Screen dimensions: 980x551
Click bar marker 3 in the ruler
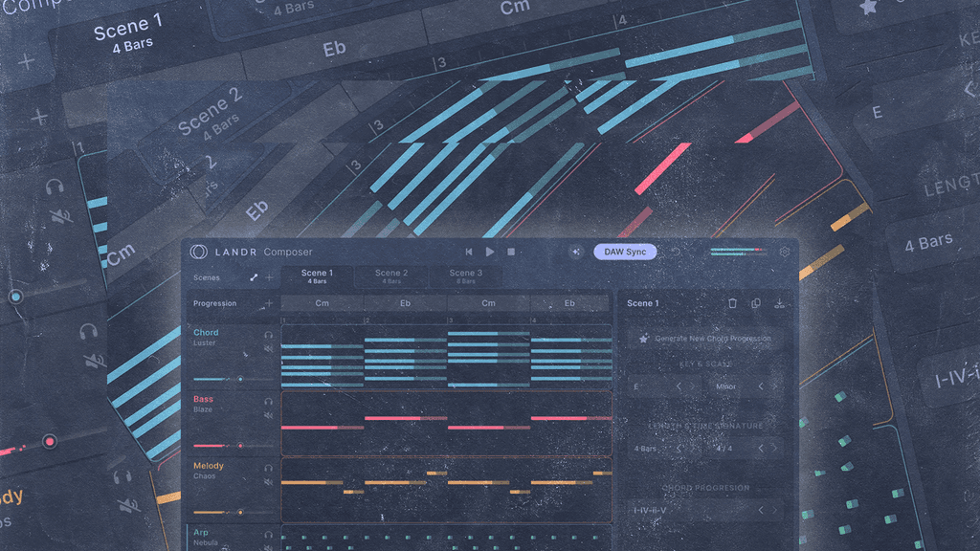click(450, 320)
